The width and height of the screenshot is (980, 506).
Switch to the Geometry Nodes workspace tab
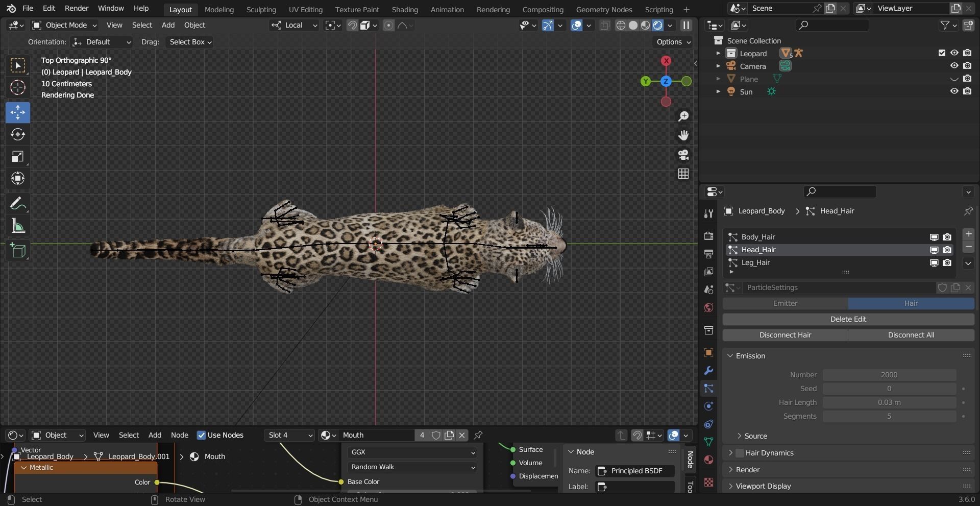click(x=604, y=9)
